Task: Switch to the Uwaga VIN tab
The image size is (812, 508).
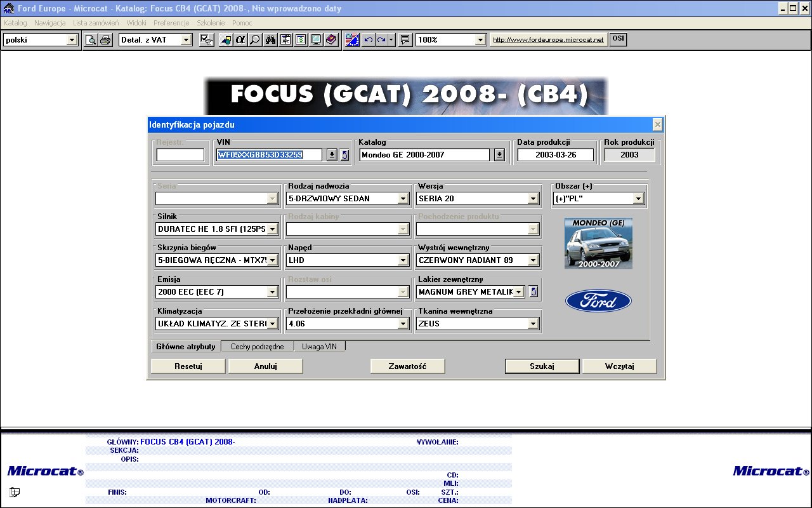Action: (x=320, y=347)
